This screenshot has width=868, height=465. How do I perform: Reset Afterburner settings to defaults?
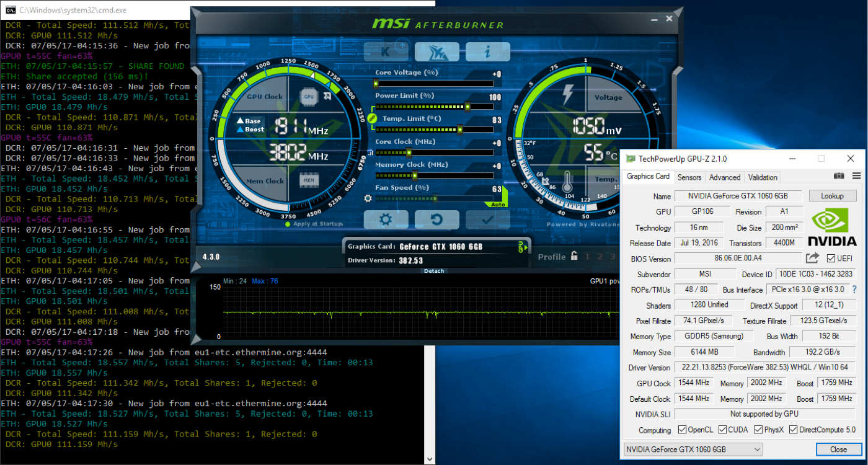coord(436,219)
